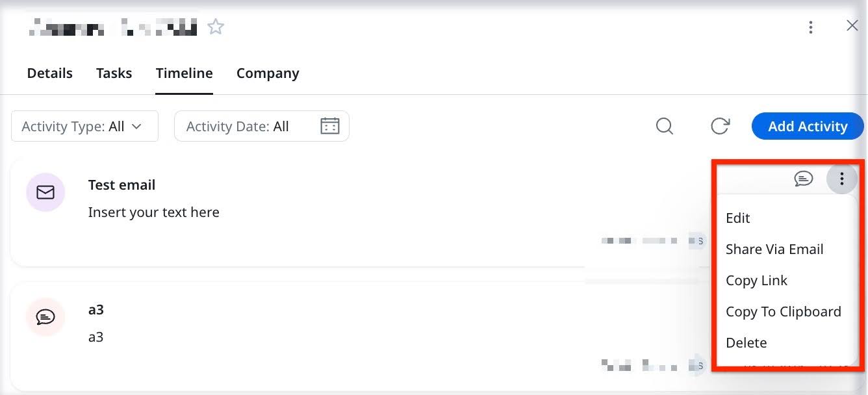Select Edit from the activity menu
This screenshot has height=395, width=868.
[x=737, y=218]
